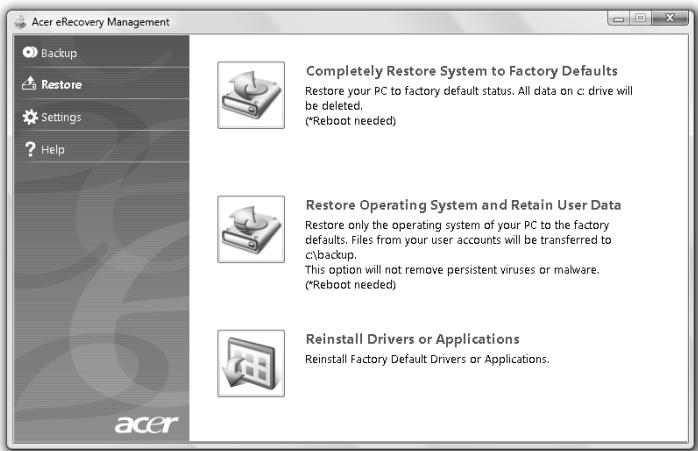Select Reinstall Drivers or Applications heading
Screen dimensions: 698x451
(x=412, y=339)
